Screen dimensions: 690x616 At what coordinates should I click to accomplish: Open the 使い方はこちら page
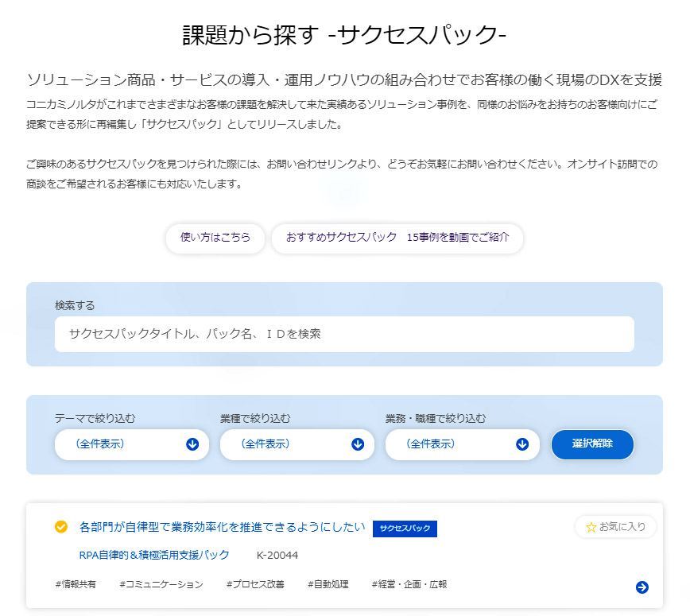[x=215, y=238]
